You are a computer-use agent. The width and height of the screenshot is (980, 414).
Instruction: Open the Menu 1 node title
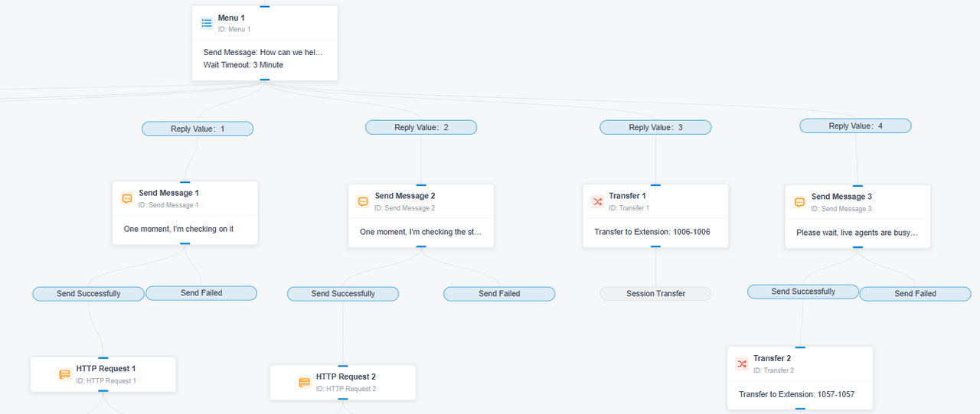231,18
